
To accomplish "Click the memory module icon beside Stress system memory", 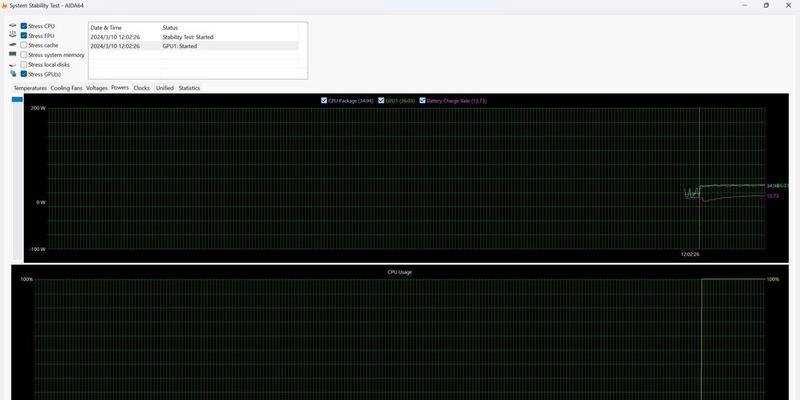I will (x=13, y=54).
